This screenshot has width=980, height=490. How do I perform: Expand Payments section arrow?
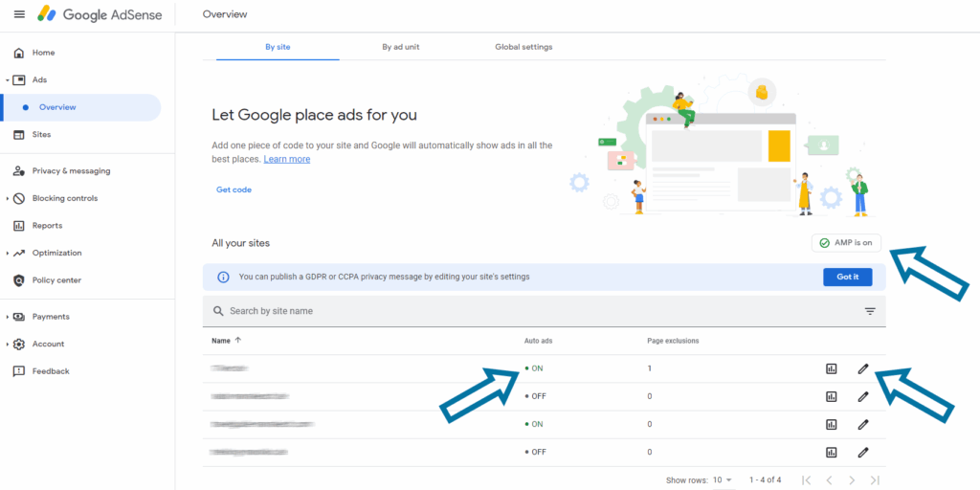7,317
